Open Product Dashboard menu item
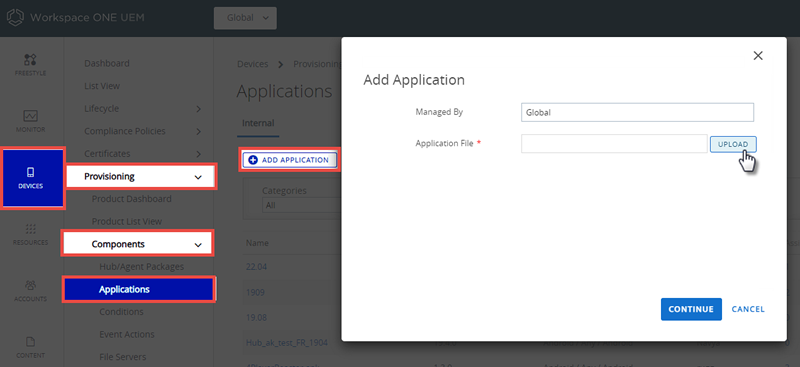This screenshot has height=367, width=800. [132, 199]
